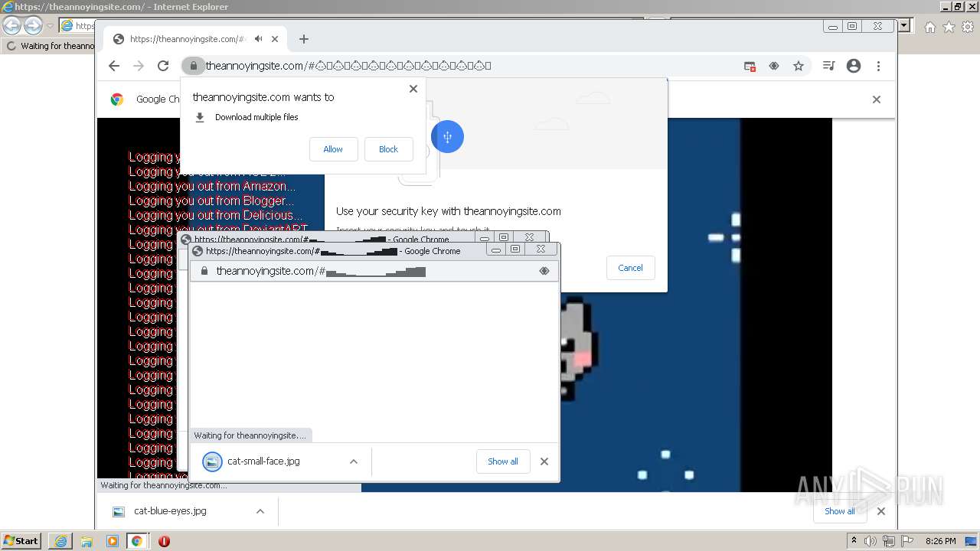Close the popup window's download bar
Viewport: 980px width, 551px height.
tap(544, 461)
